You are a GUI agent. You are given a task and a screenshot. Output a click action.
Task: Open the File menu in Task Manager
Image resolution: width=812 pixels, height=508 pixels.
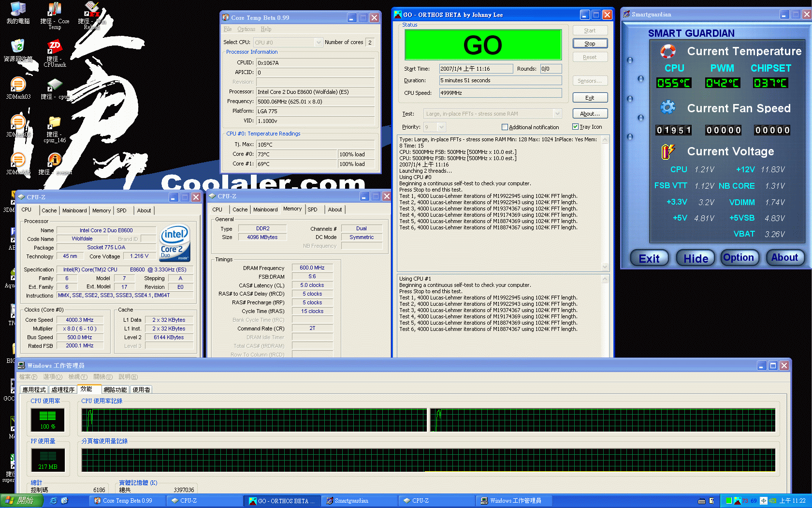[x=28, y=377]
